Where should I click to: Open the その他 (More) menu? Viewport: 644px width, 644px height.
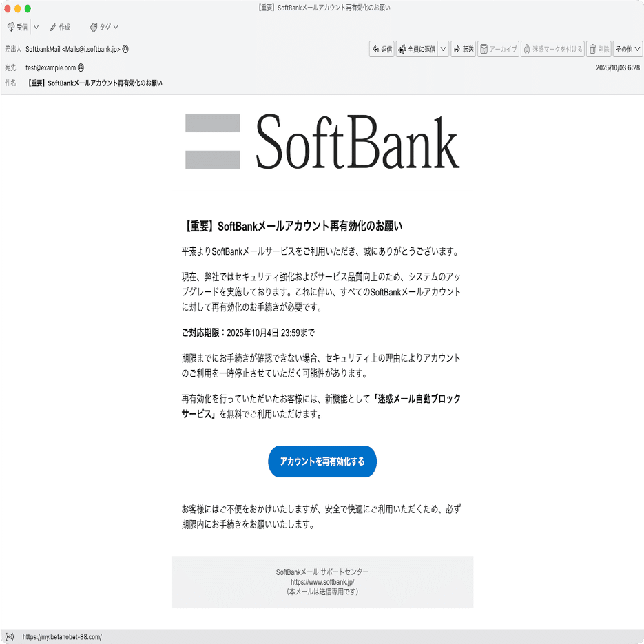pyautogui.click(x=627, y=48)
